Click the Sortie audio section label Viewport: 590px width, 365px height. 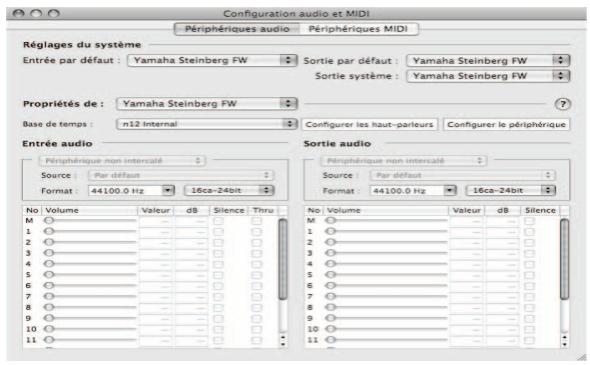point(337,143)
